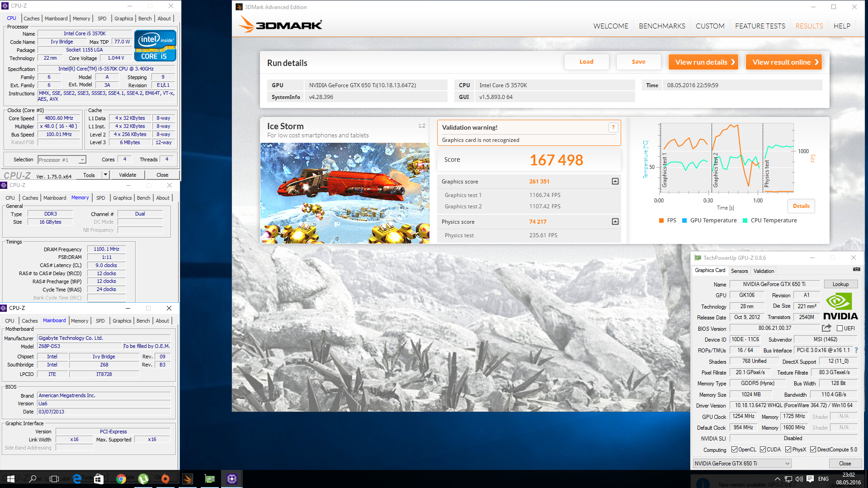Open taskbar search magnifier

tap(33, 479)
